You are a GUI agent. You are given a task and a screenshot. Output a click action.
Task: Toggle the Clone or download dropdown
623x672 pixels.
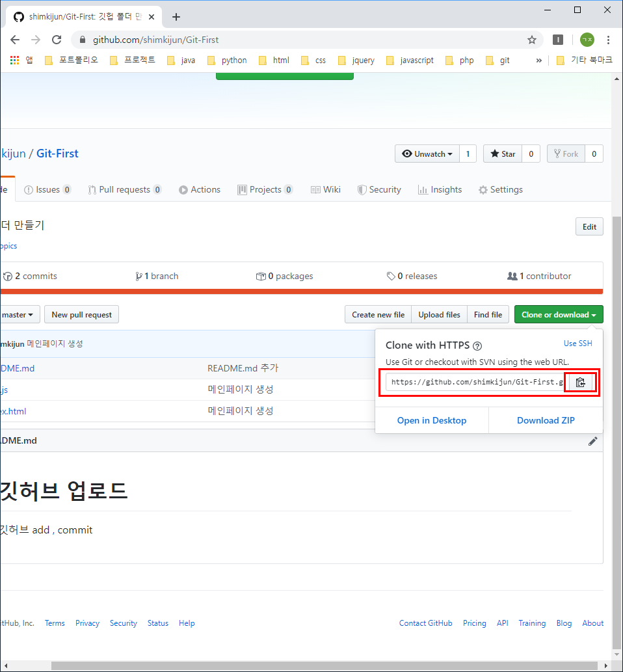(x=559, y=315)
